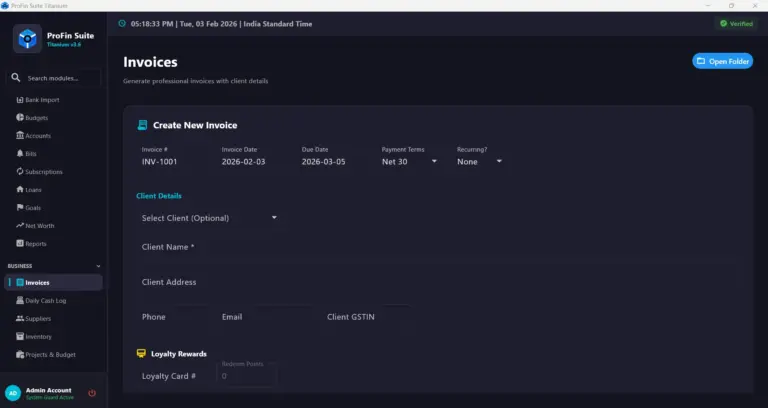
Task: Click the Loans house icon
Action: (20, 190)
